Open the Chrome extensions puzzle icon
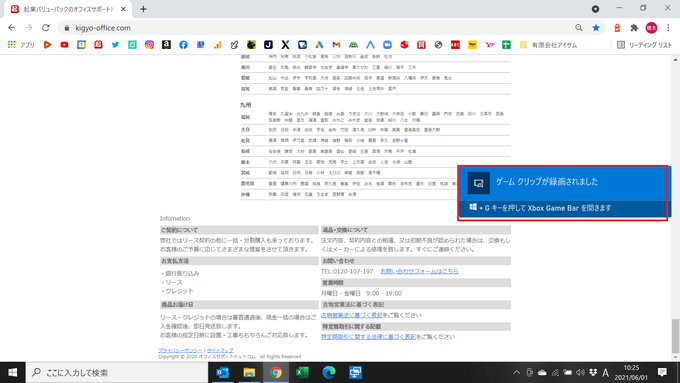Screen dimensions: 680x383 (x=634, y=28)
